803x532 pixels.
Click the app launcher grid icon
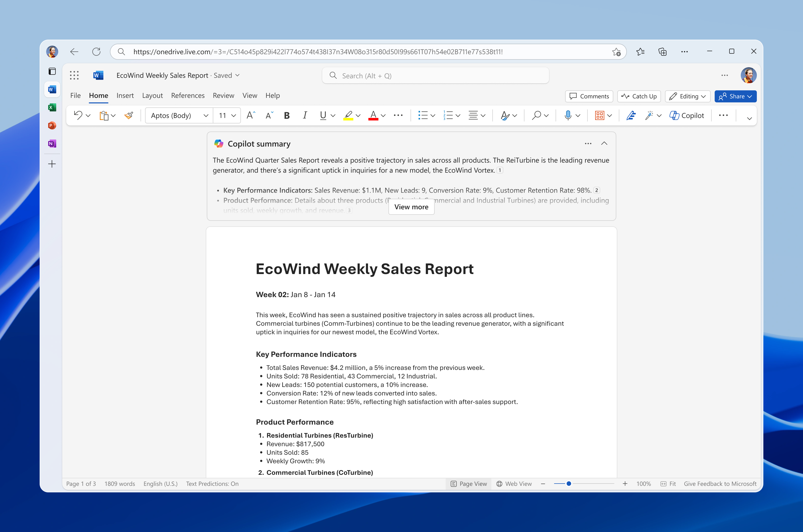point(74,75)
